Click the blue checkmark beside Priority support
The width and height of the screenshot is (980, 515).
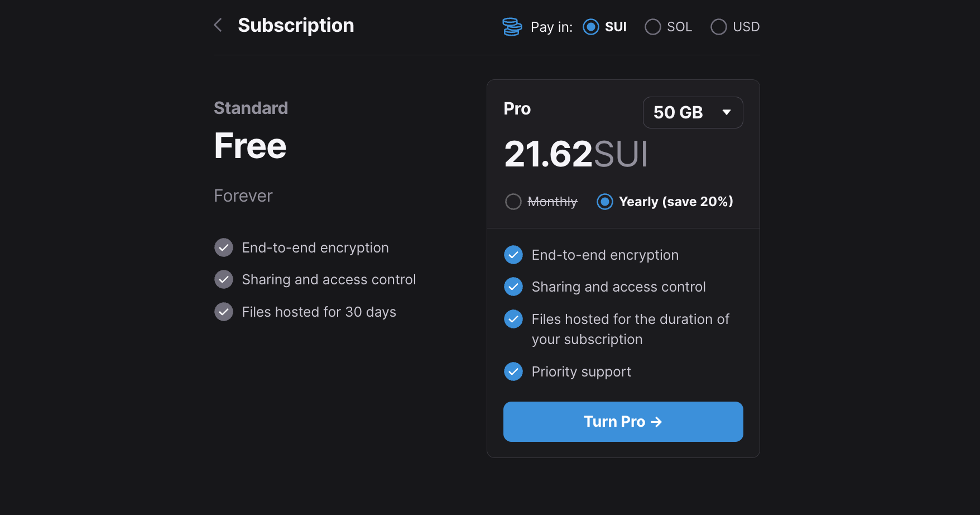[x=513, y=371]
